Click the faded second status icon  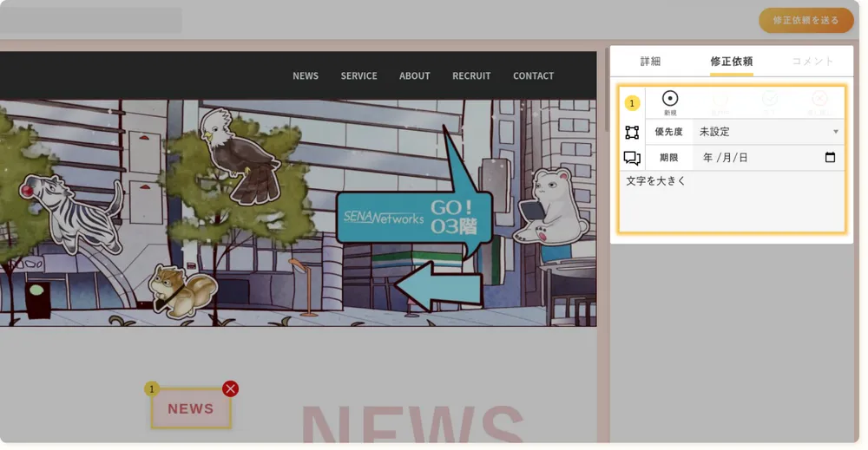720,100
